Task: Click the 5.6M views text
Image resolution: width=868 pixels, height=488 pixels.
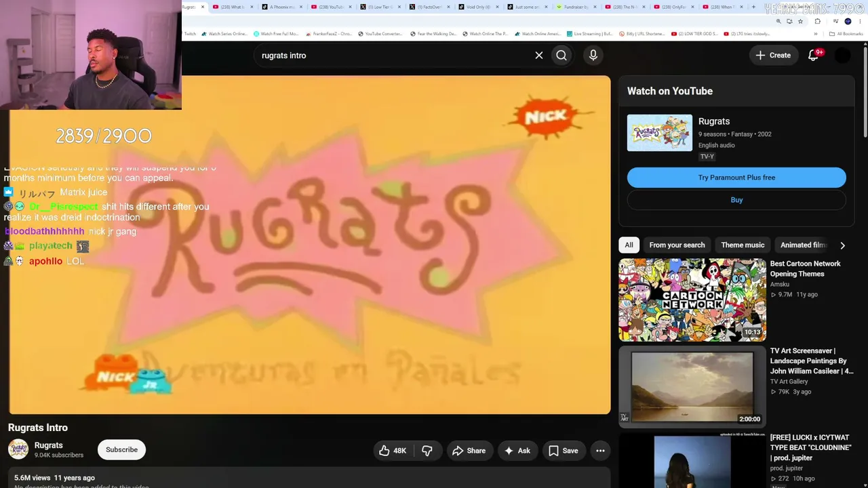Action: [33, 478]
